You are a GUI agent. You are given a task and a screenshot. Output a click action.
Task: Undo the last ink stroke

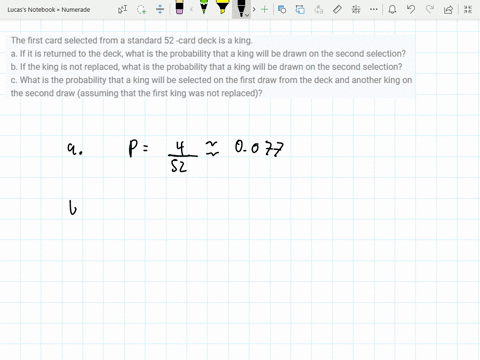click(x=411, y=9)
